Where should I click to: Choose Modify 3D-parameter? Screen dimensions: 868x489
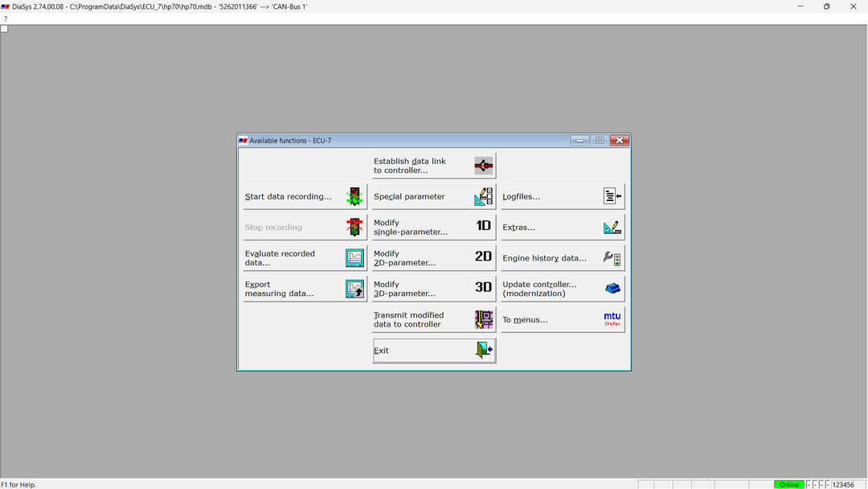point(433,289)
